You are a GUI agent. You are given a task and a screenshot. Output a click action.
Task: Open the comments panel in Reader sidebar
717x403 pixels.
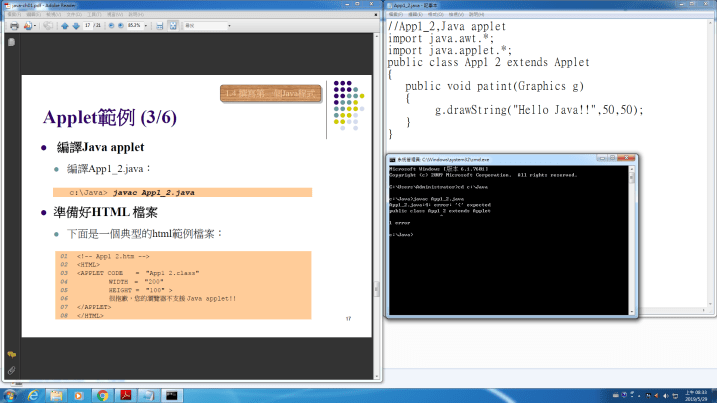11,354
